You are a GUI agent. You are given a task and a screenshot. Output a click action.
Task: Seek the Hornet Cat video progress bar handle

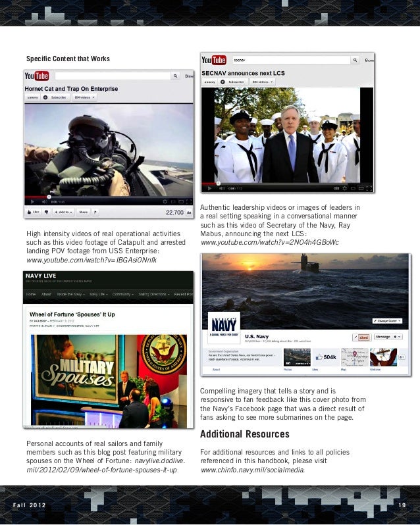coord(49,197)
